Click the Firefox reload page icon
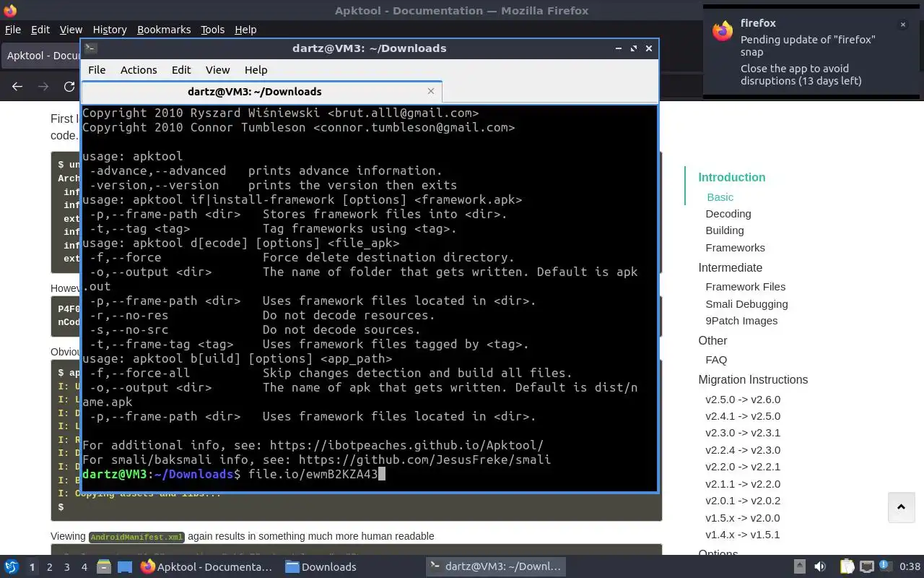Screen dimensions: 924x578 pos(69,87)
